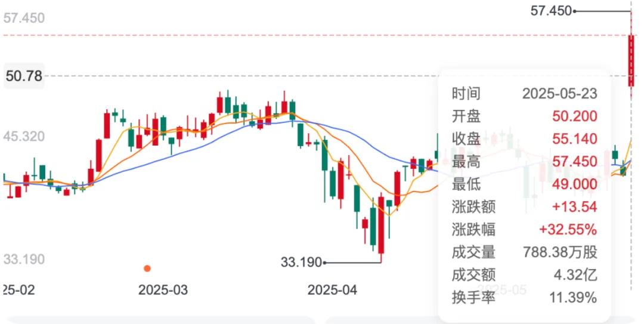Click the 50.78 crosshair price tag
The height and width of the screenshot is (324, 644).
click(24, 76)
